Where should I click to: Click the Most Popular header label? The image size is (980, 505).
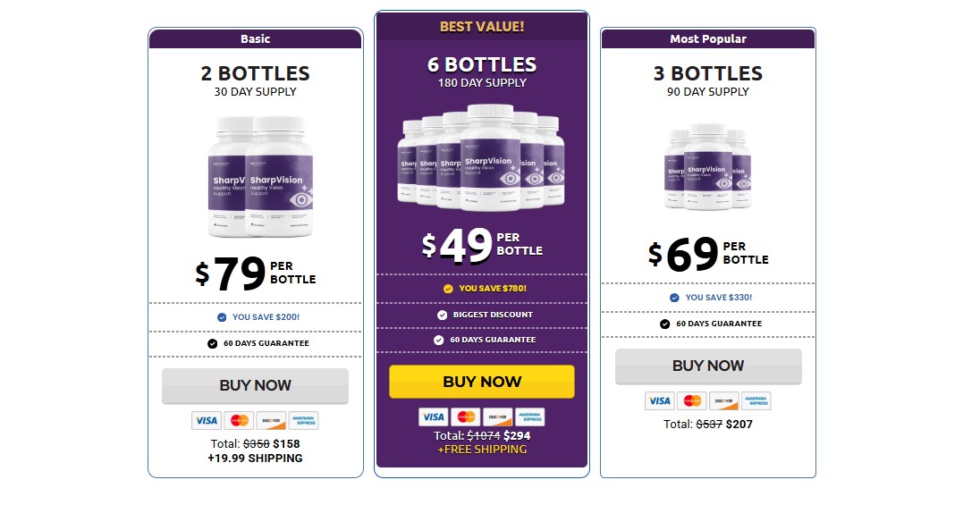pyautogui.click(x=707, y=38)
